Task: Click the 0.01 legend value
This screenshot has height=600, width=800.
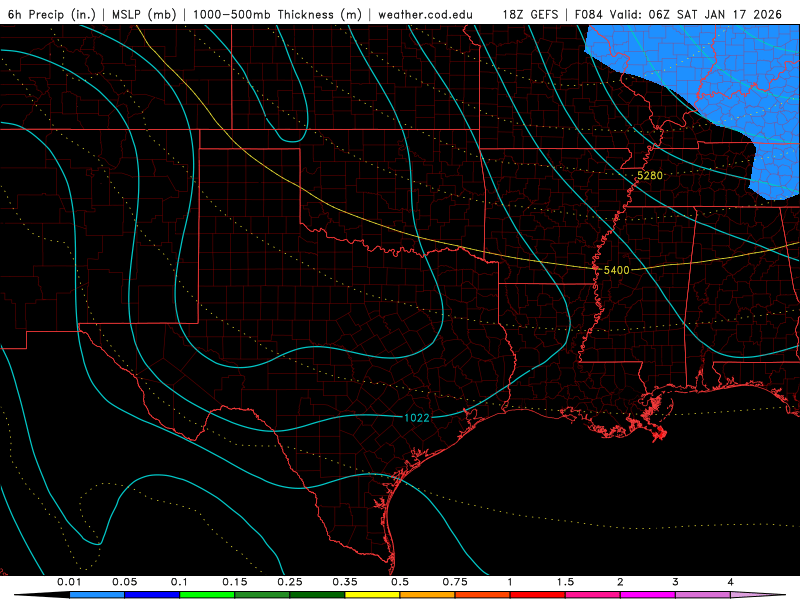Action: pyautogui.click(x=69, y=582)
